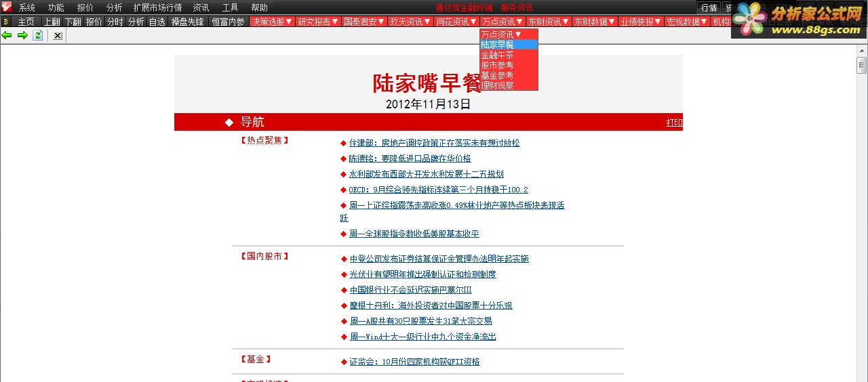Expand the 同花资讯 dropdown
Image resolution: width=868 pixels, height=382 pixels.
456,22
